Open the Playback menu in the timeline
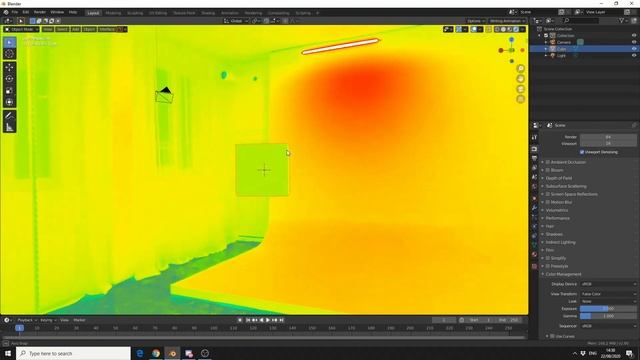The height and width of the screenshot is (360, 640). coord(27,320)
